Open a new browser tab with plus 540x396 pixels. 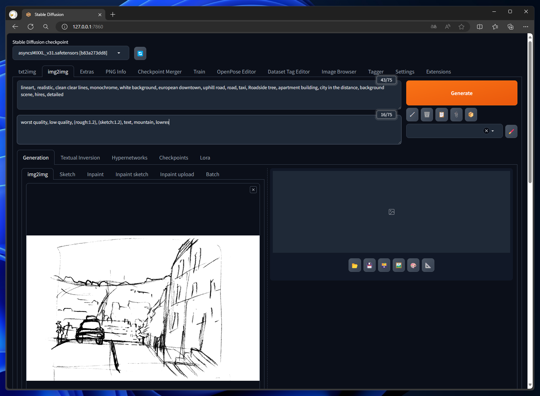pyautogui.click(x=113, y=14)
